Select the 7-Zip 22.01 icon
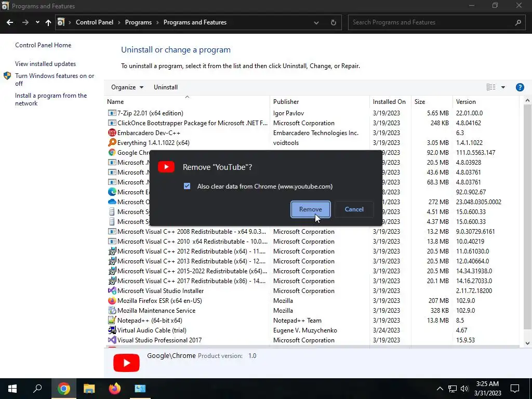This screenshot has width=532, height=399. tap(112, 113)
